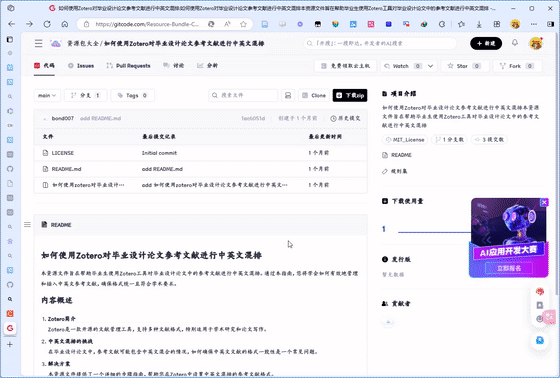This screenshot has width=560, height=378.
Task: Click the MIT_License badge
Action: click(405, 140)
